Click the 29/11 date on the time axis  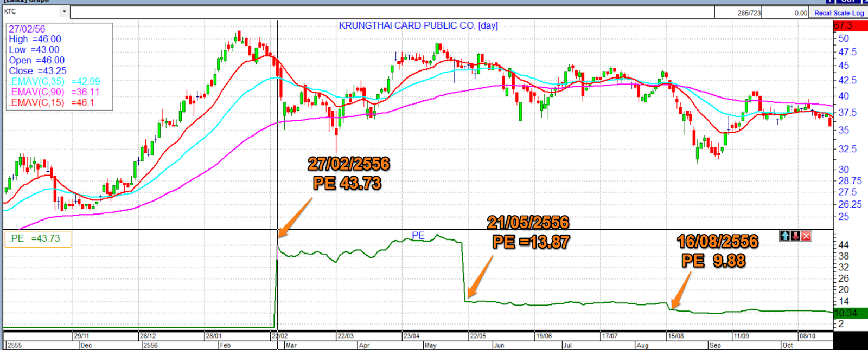tap(82, 336)
